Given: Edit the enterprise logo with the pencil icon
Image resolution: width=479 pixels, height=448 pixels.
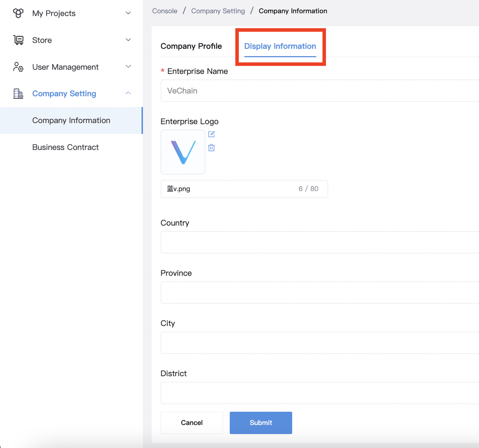Looking at the screenshot, I should pos(211,134).
